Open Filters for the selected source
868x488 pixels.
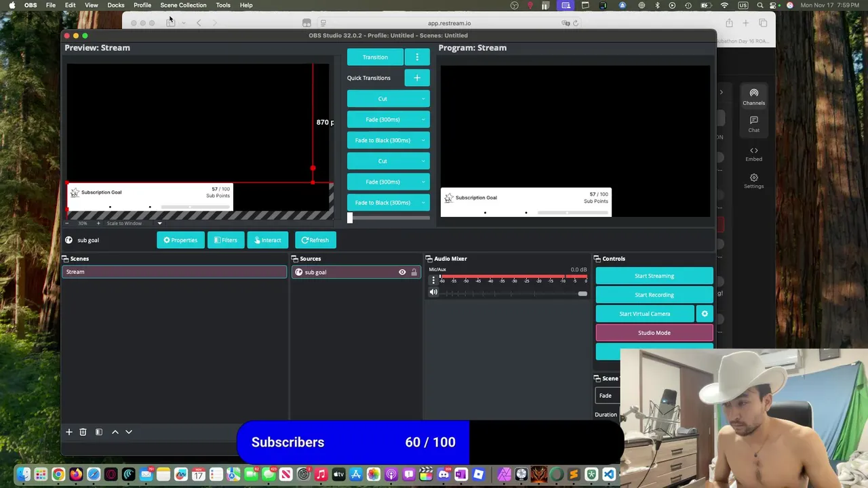[x=226, y=240]
